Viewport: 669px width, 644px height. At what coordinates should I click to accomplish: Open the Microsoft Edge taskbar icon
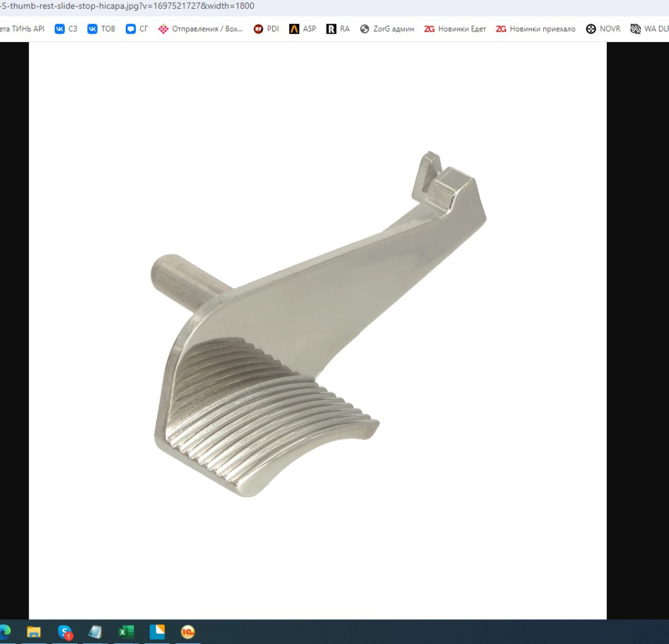[5, 632]
